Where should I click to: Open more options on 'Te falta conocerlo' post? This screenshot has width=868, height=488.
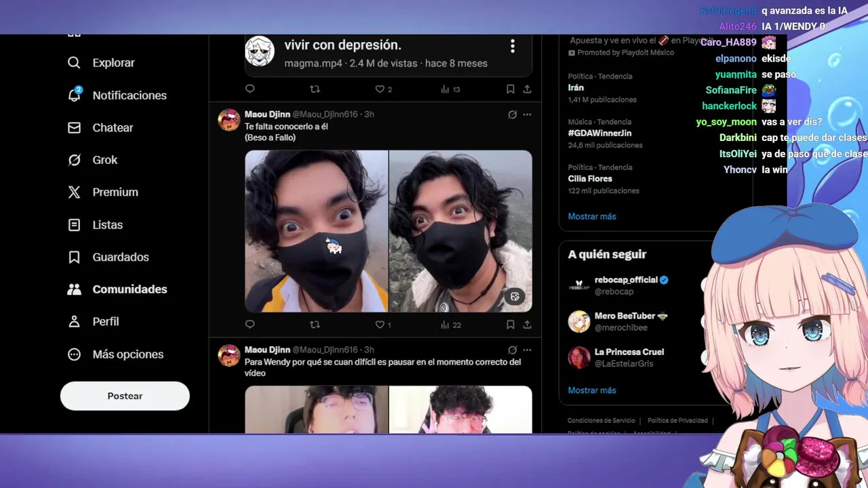tap(527, 115)
